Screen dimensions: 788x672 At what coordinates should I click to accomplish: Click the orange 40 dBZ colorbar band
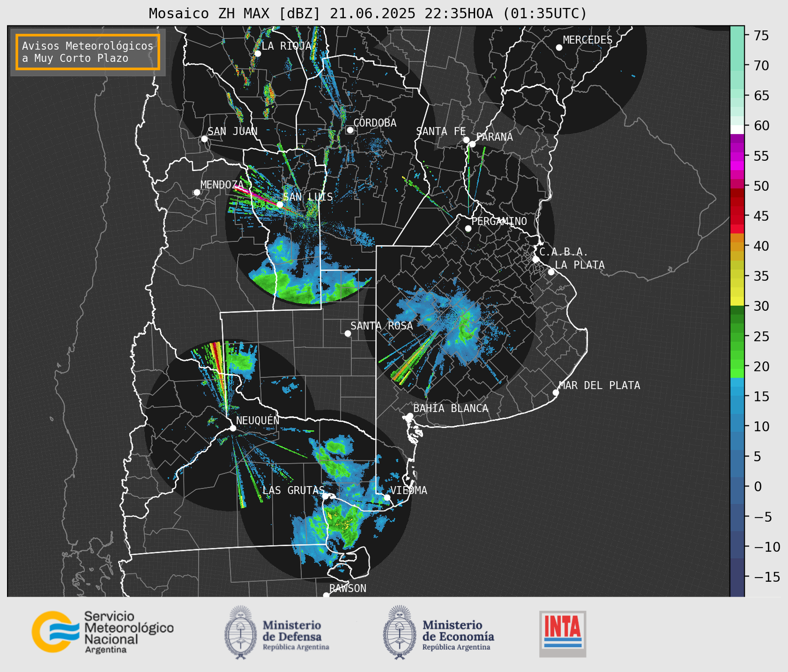point(737,247)
